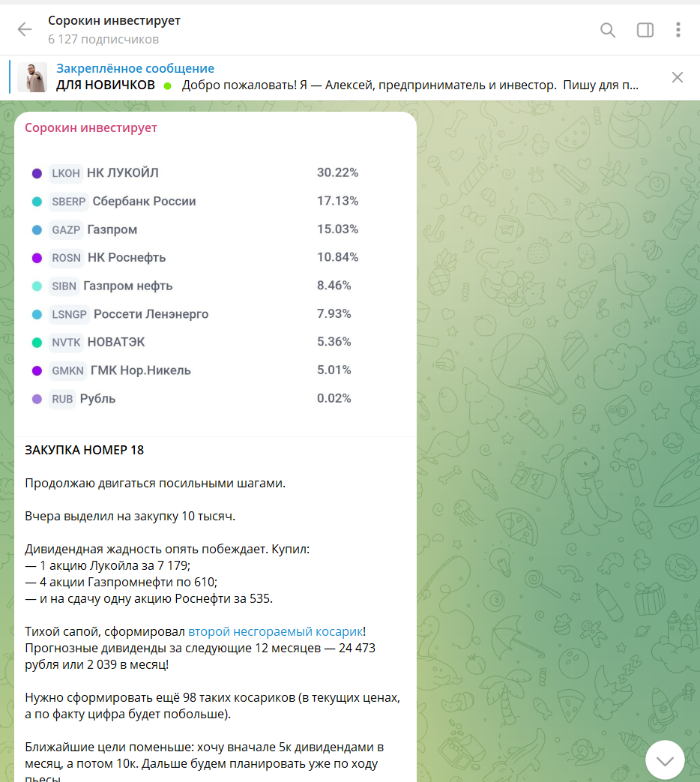
Task: Click the violet dot beside GMKN
Action: 37,371
